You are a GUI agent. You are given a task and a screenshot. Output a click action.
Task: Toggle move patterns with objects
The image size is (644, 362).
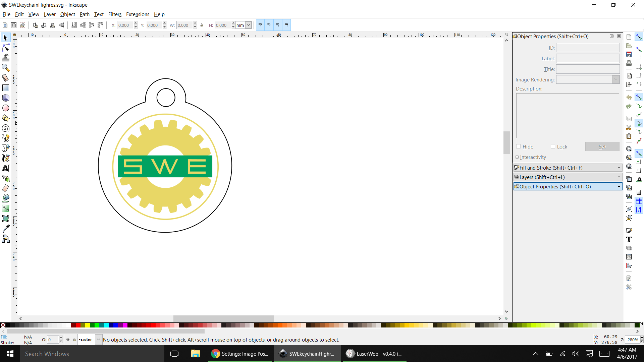(286, 25)
